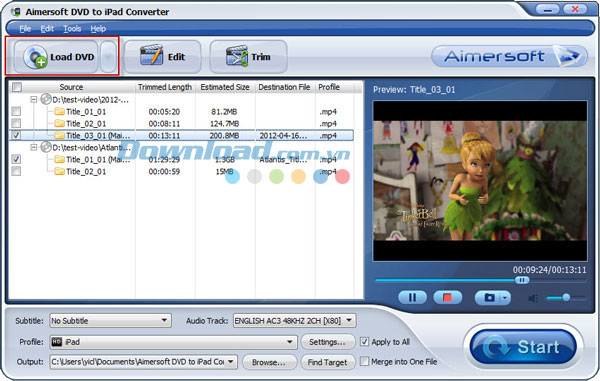Check the Title_02_01 (00:08:11) checkbox

point(16,123)
